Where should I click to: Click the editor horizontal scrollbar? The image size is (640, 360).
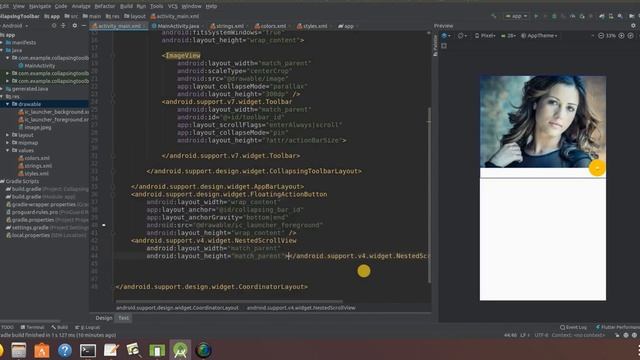pos(229,302)
